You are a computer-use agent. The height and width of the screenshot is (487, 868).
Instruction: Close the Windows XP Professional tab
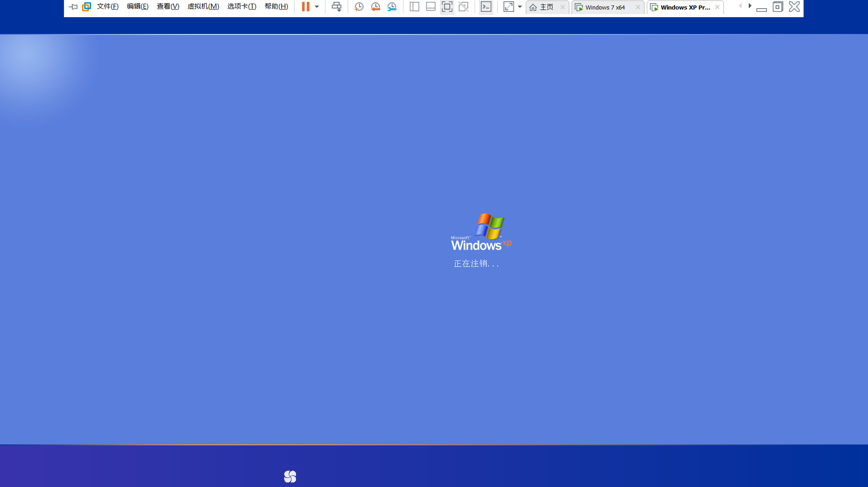click(717, 7)
